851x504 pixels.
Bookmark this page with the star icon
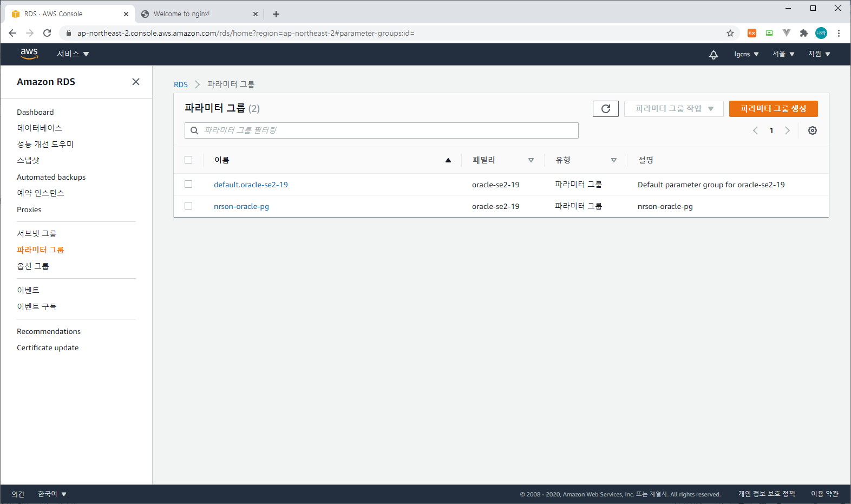pyautogui.click(x=730, y=33)
